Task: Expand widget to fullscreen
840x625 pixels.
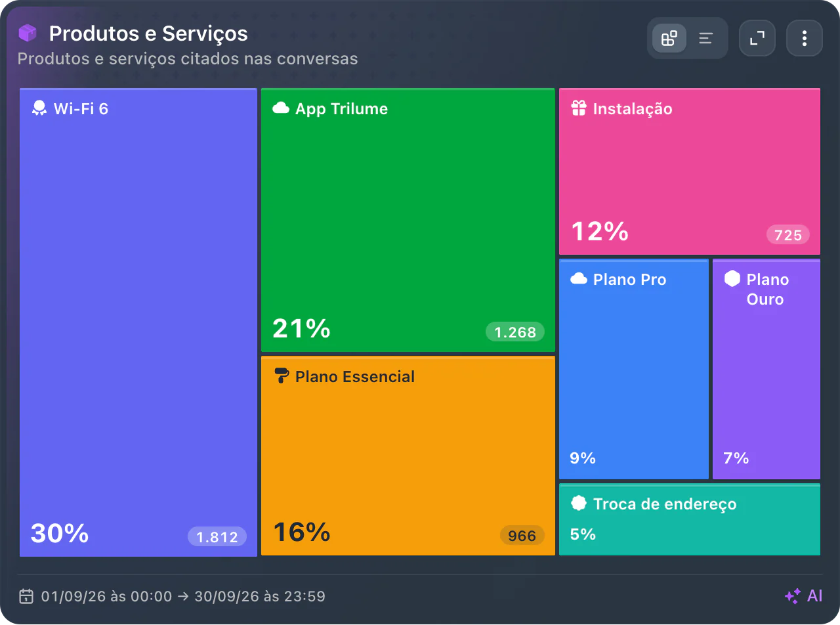Action: pos(757,38)
